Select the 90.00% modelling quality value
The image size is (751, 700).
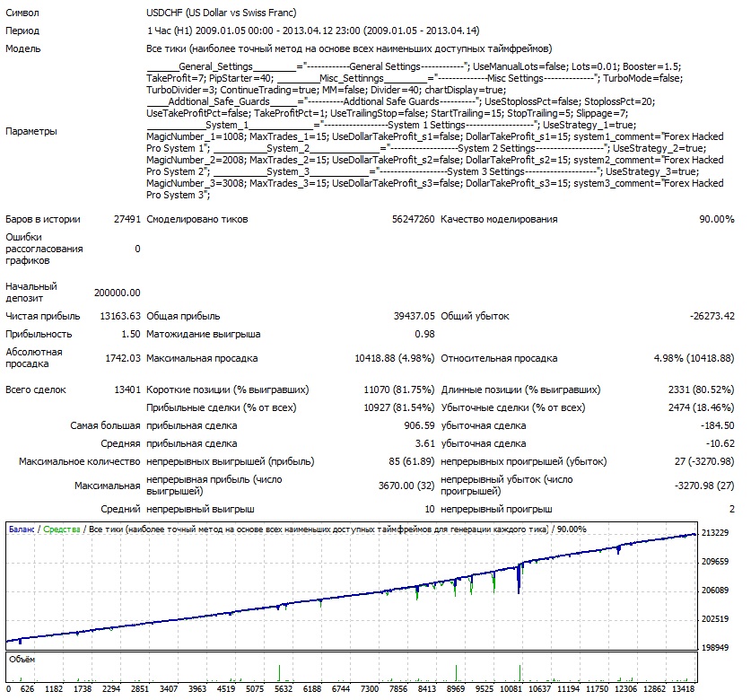click(717, 219)
